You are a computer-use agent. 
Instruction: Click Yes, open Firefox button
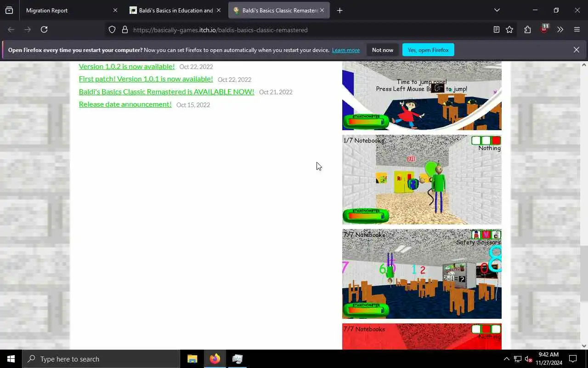click(428, 50)
